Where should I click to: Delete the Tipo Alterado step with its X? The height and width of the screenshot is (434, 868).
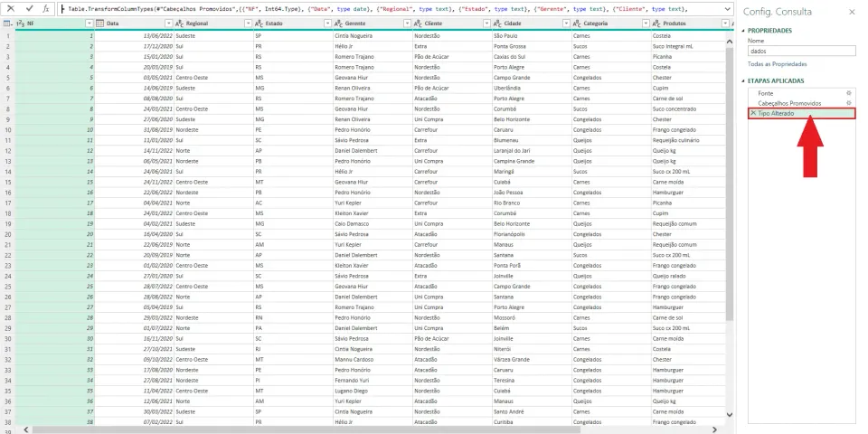753,113
